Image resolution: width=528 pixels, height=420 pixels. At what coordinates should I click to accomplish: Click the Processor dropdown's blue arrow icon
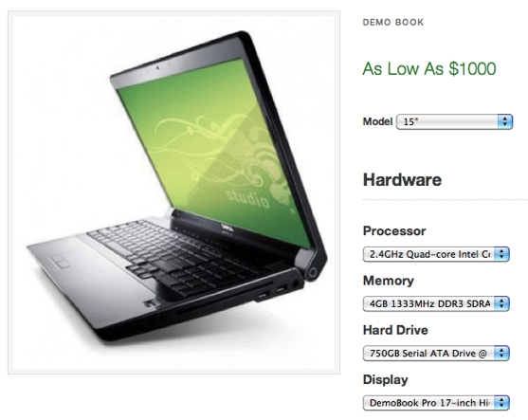[501, 254]
